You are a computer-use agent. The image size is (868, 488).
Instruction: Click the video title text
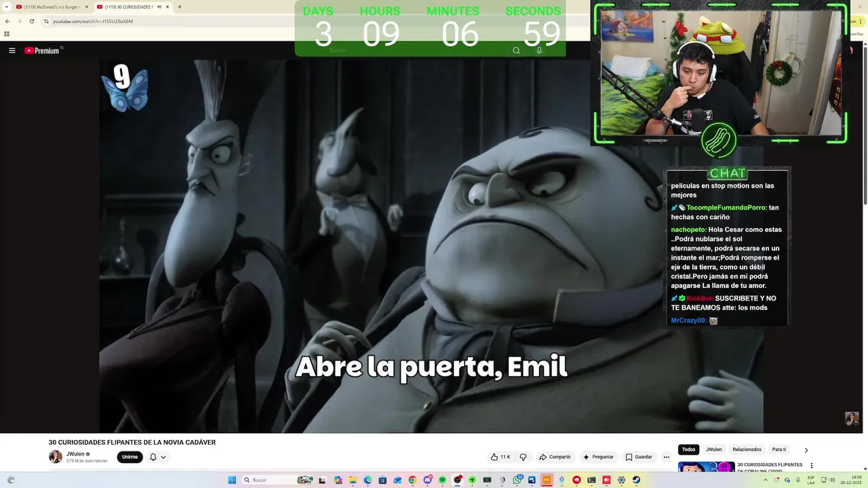(x=132, y=443)
